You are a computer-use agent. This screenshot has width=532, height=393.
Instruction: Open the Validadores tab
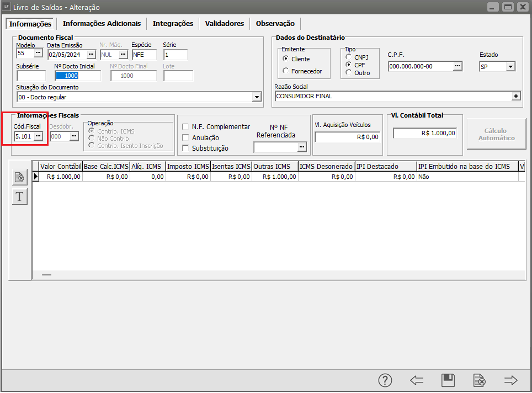[224, 24]
